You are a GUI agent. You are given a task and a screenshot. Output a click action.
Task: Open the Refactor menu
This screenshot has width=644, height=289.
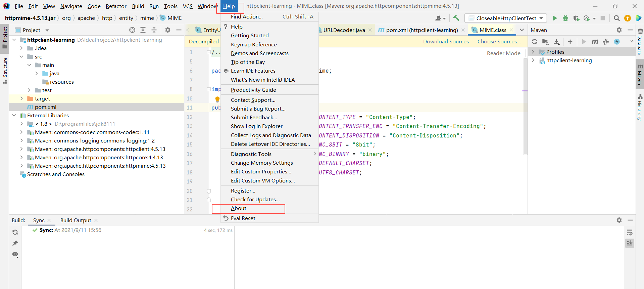tap(116, 6)
